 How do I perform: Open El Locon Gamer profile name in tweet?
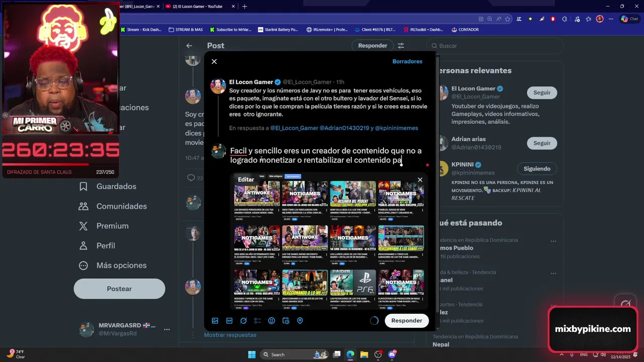coord(251,82)
